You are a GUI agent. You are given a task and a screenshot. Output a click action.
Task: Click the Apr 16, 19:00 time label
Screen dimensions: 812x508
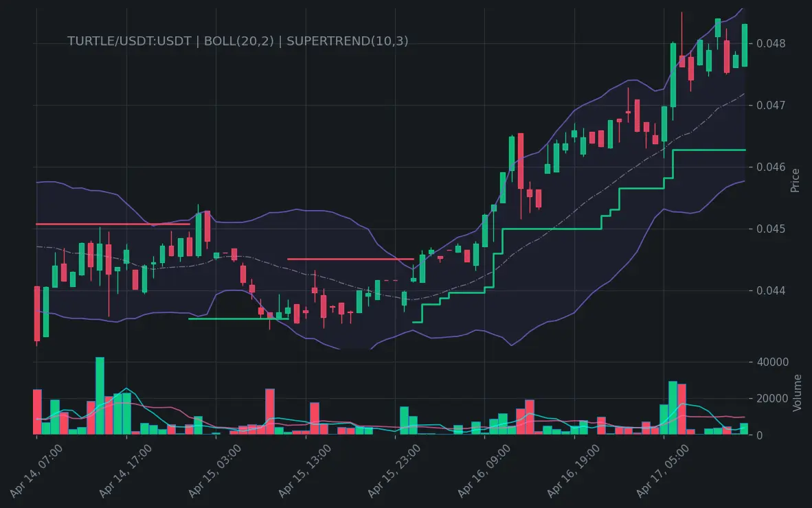(573, 470)
